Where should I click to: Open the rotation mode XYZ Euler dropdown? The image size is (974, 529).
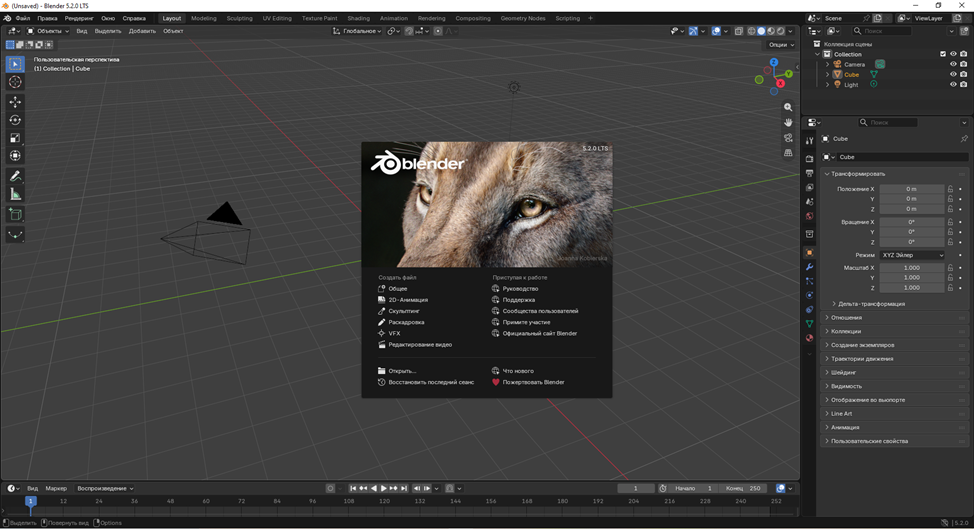tap(912, 255)
